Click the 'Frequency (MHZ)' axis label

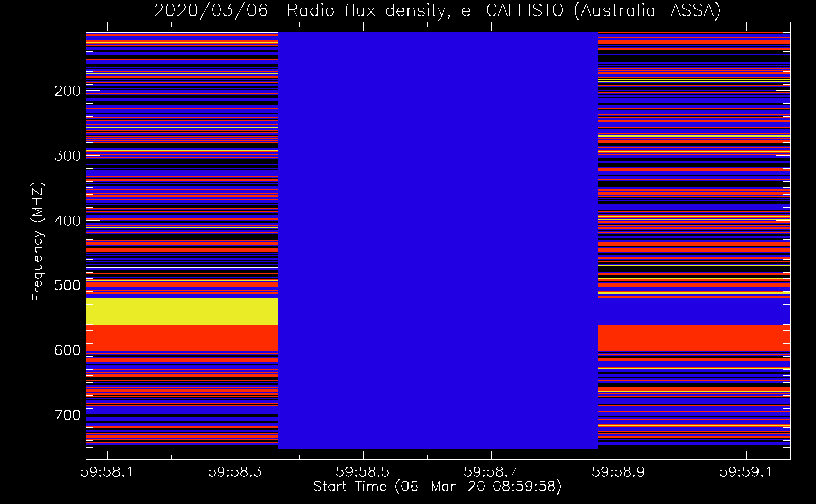pos(37,241)
